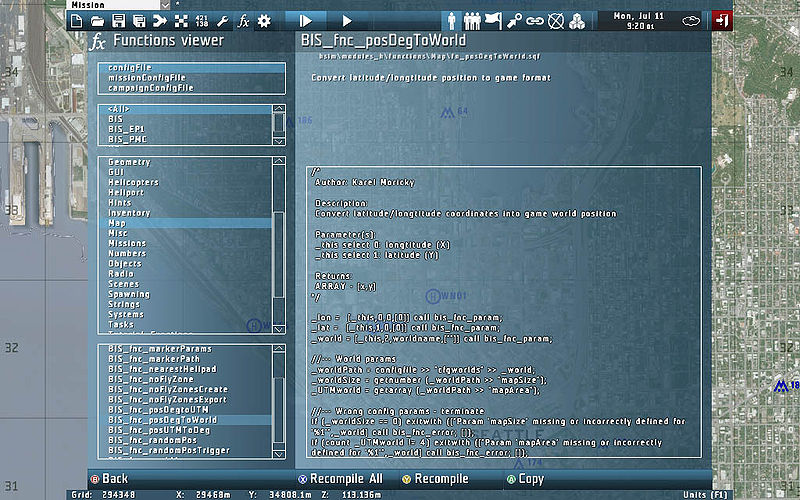Select BIS_fnc_posDegToWorld function

pos(186,420)
